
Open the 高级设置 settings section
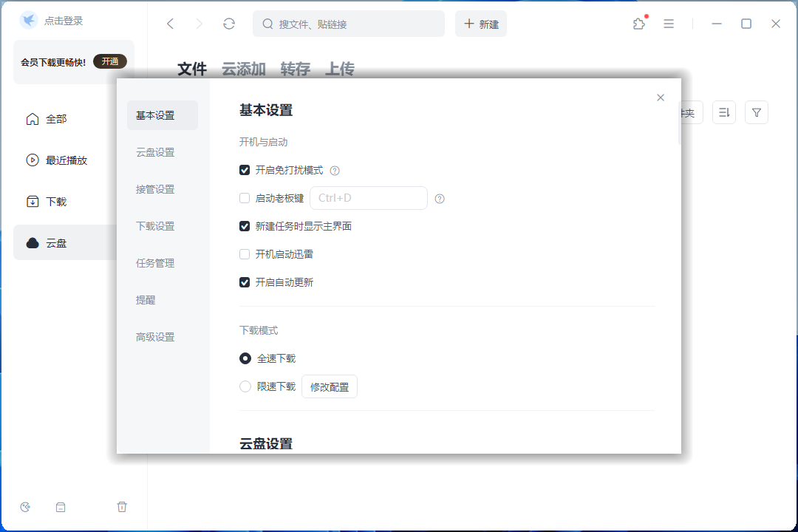[x=154, y=336]
